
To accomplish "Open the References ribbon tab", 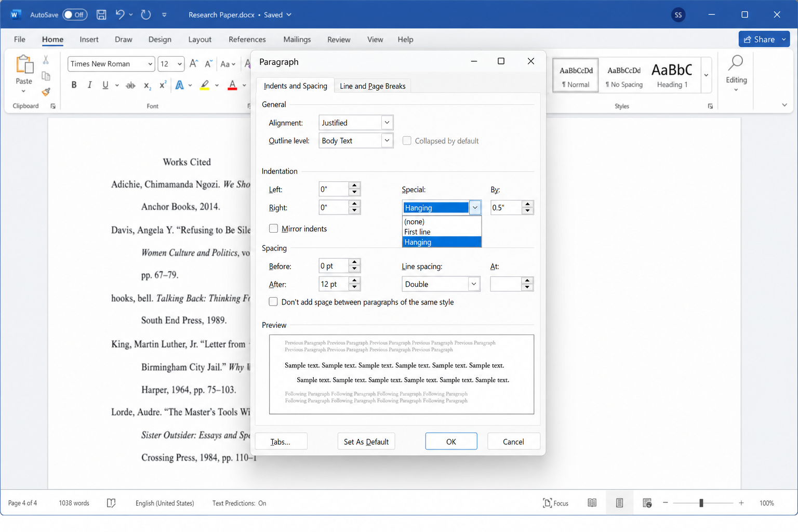I will 247,39.
